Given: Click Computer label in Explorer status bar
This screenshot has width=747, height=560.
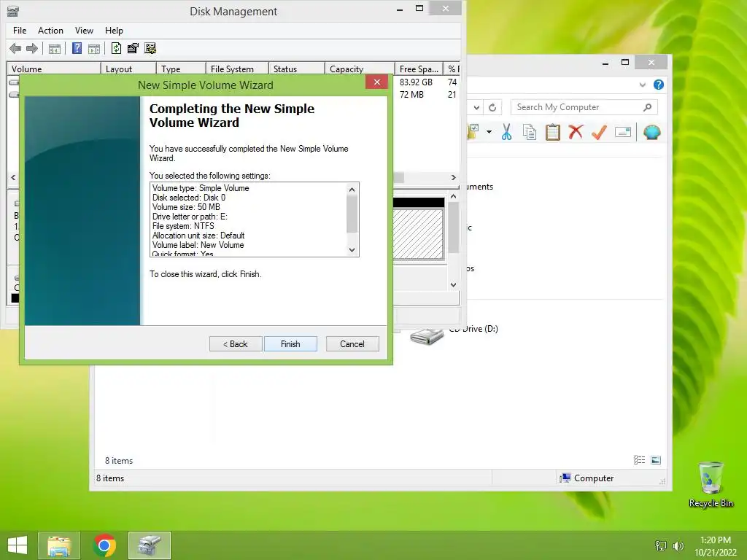Looking at the screenshot, I should pos(594,478).
